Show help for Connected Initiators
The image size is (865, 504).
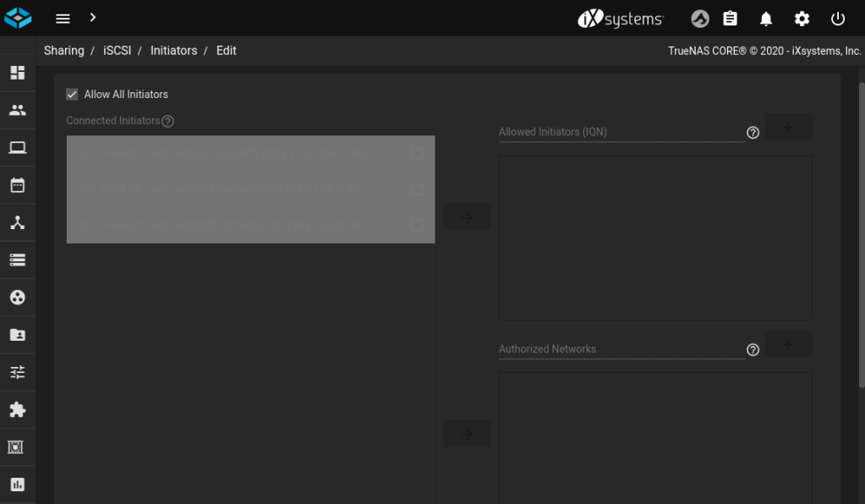click(167, 122)
